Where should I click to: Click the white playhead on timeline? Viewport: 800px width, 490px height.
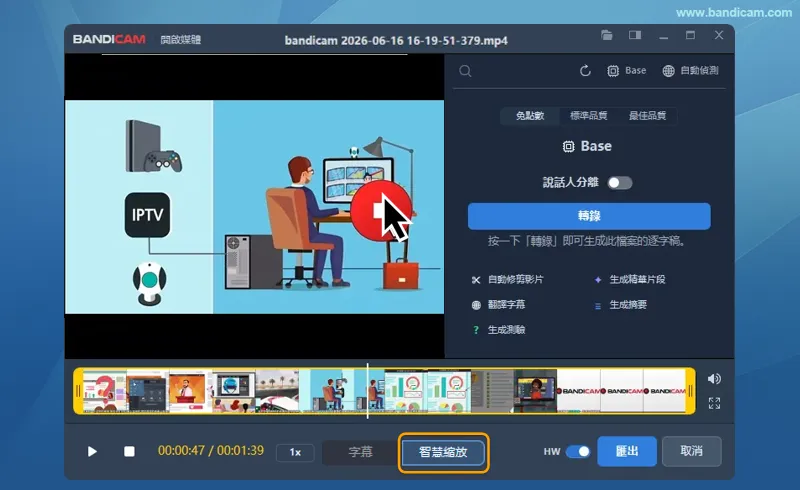coord(367,391)
